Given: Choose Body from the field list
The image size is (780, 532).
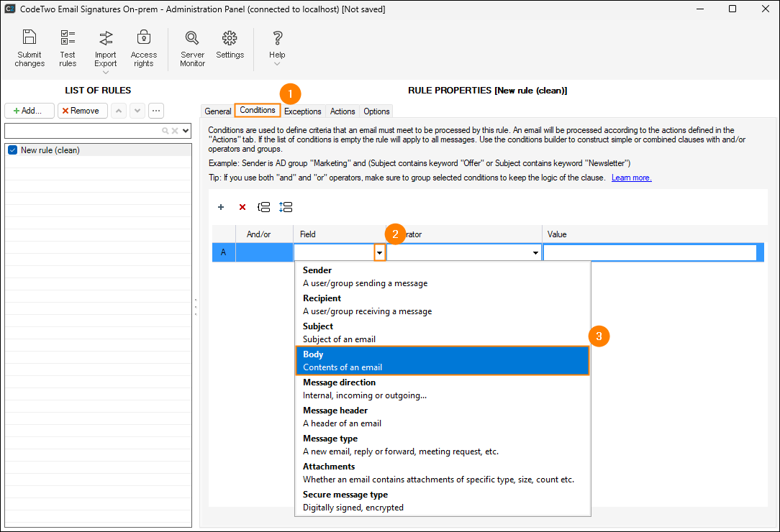Looking at the screenshot, I should [x=442, y=360].
